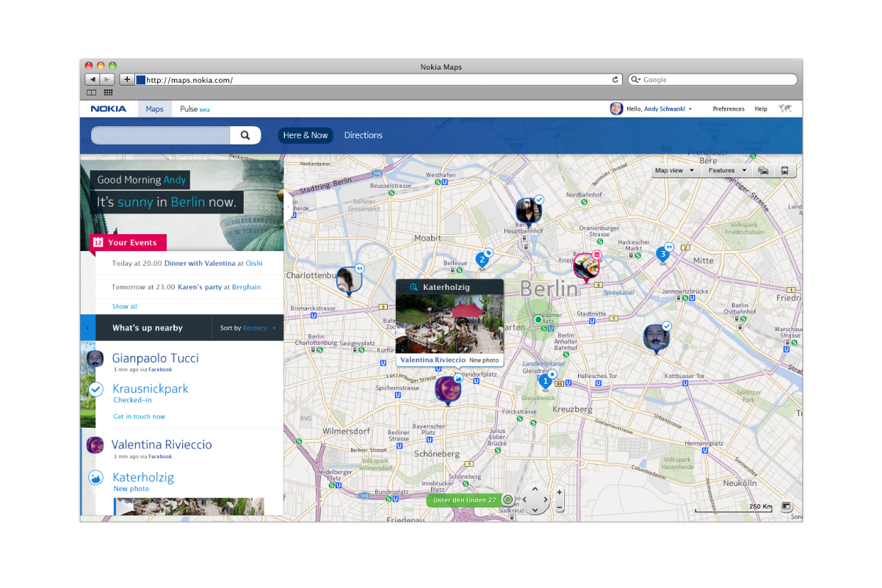This screenshot has height=588, width=882.
Task: Open the bookmarks book icon
Action: click(x=92, y=92)
